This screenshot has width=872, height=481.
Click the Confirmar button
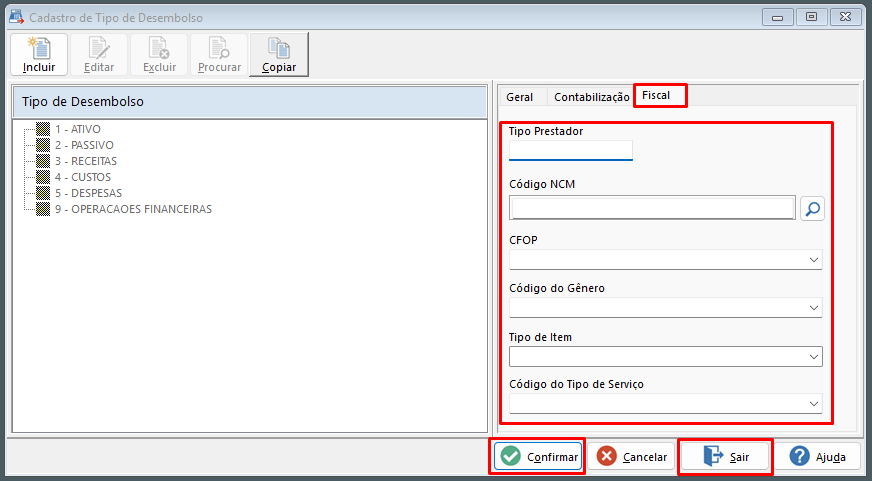[x=538, y=457]
